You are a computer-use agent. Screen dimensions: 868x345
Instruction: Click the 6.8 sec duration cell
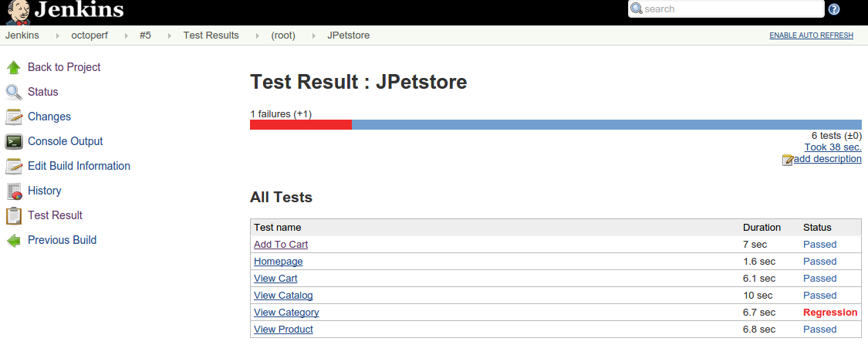click(759, 330)
